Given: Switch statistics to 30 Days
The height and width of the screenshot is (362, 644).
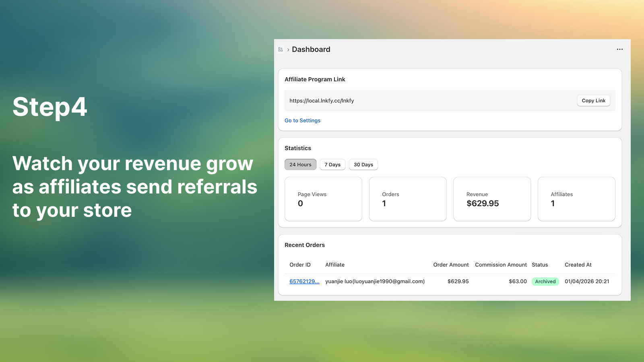Looking at the screenshot, I should click(363, 165).
